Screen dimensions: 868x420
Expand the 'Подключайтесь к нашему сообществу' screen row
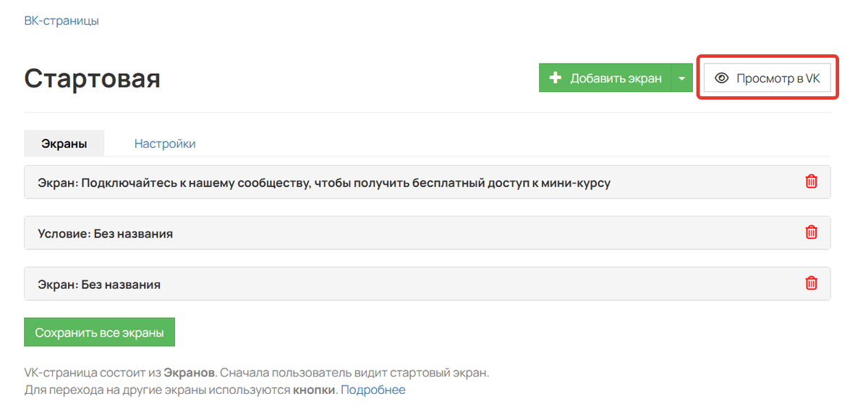(x=324, y=182)
